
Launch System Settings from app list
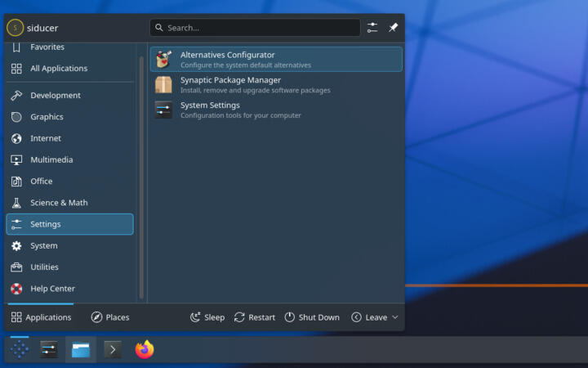276,110
